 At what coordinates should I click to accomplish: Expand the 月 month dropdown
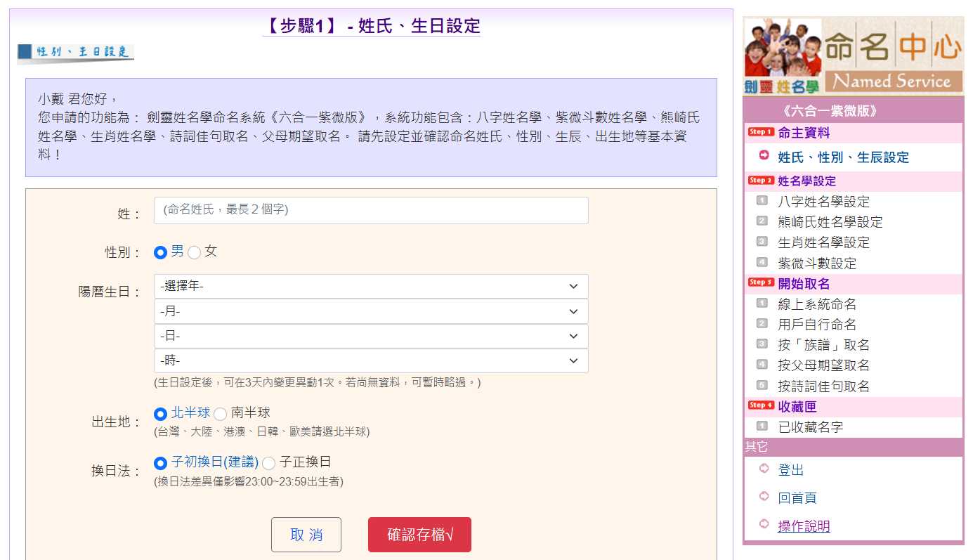point(370,311)
